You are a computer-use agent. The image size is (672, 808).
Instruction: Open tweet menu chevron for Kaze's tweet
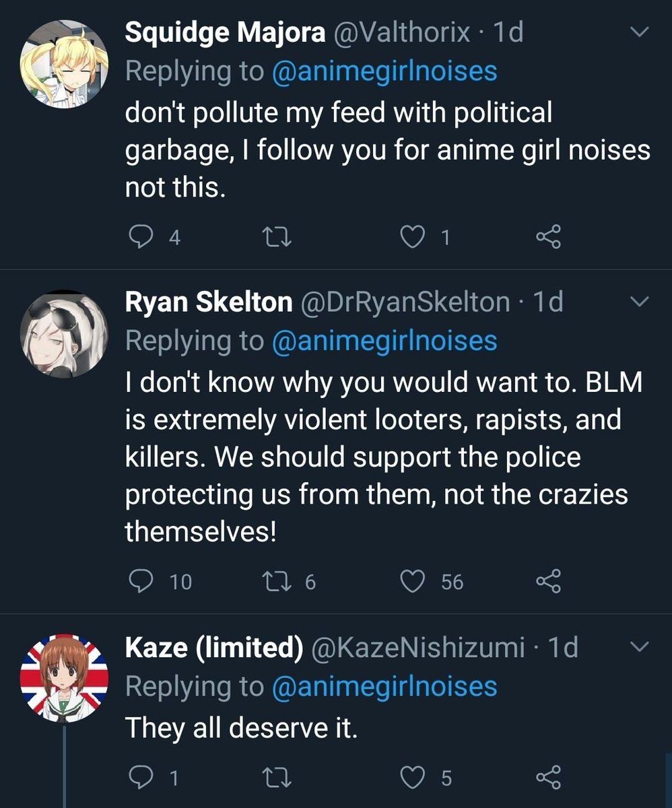click(638, 647)
